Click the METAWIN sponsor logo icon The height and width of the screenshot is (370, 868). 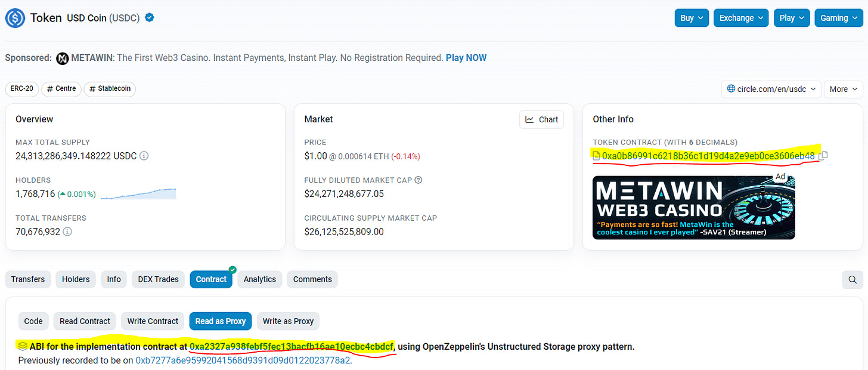point(63,58)
